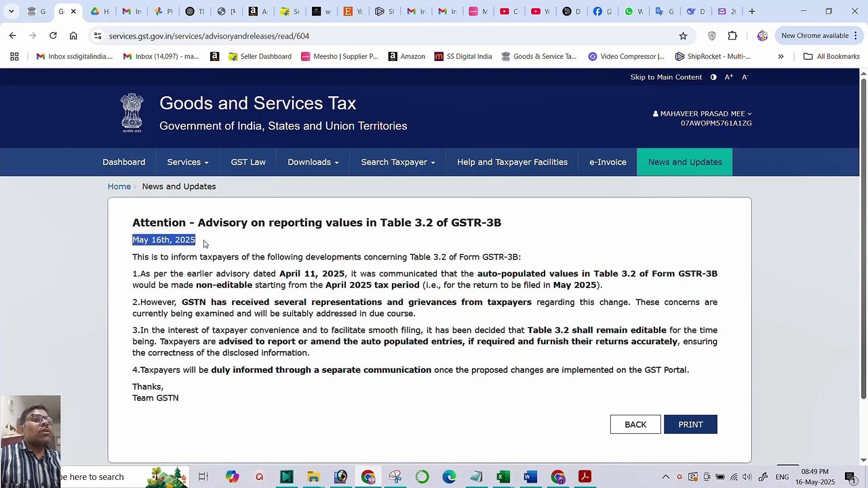Click the Skip to Main Content link
868x488 pixels.
(x=666, y=77)
